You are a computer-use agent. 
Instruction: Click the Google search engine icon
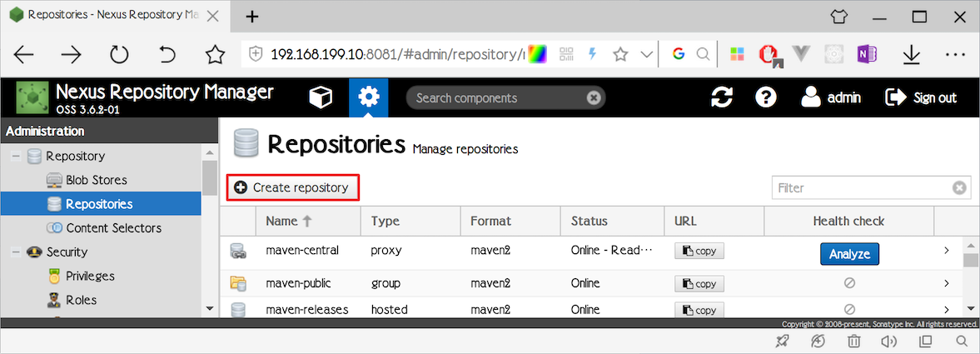[679, 54]
